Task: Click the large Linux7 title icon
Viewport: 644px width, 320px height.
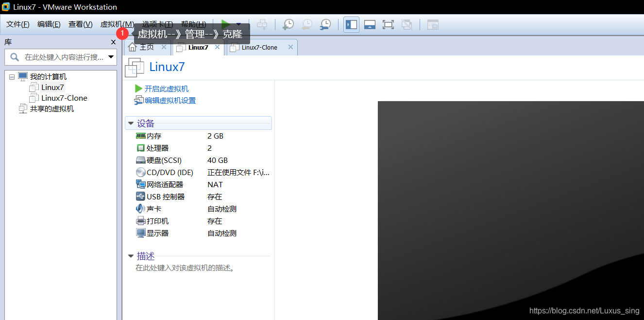Action: pyautogui.click(x=135, y=68)
